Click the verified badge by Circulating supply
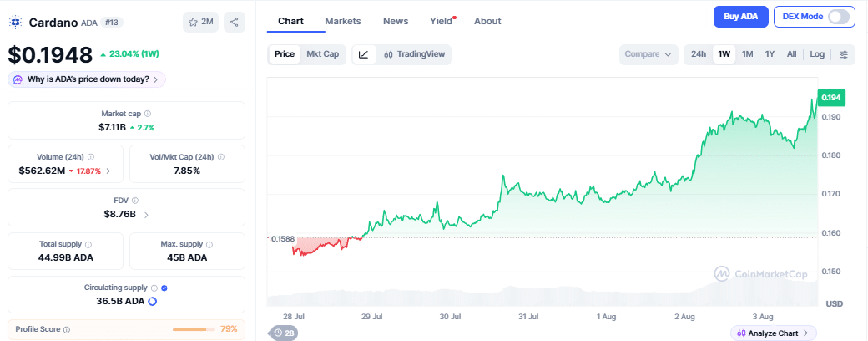 (x=164, y=288)
